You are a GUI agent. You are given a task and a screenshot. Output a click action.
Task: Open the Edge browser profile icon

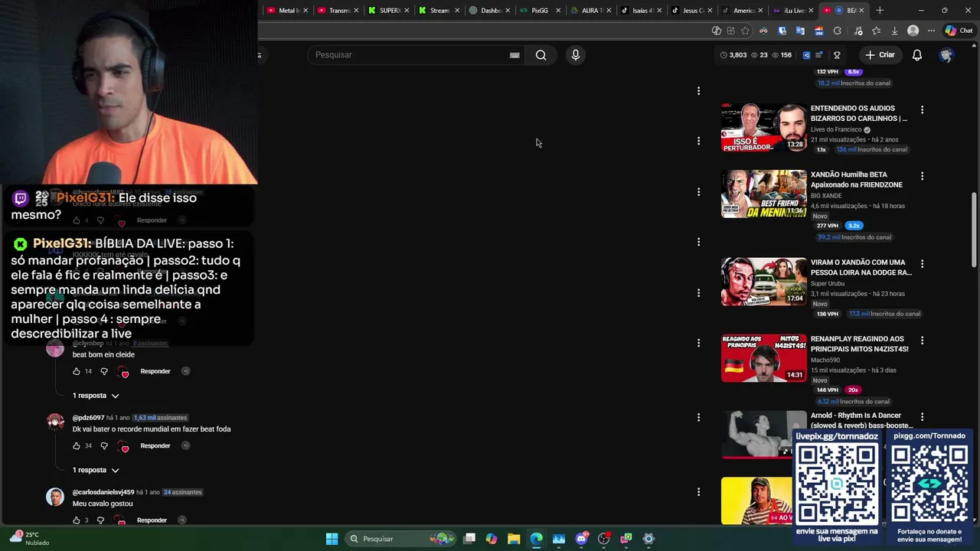(x=913, y=31)
